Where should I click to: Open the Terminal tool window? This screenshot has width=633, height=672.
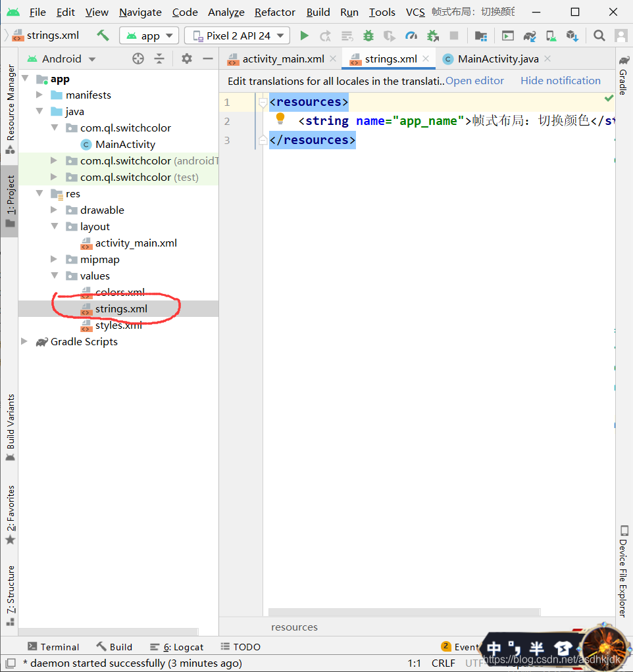pos(53,647)
